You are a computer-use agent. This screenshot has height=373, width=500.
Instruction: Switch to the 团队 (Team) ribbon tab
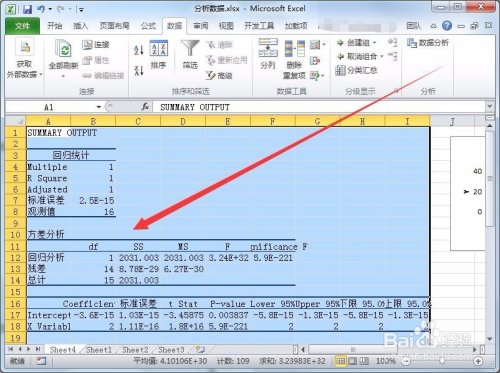[413, 26]
